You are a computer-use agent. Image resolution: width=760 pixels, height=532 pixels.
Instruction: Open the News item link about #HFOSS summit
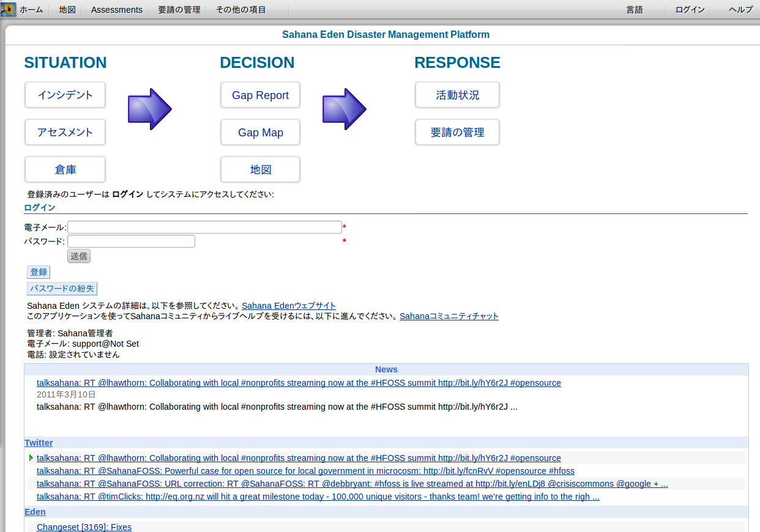(x=299, y=383)
